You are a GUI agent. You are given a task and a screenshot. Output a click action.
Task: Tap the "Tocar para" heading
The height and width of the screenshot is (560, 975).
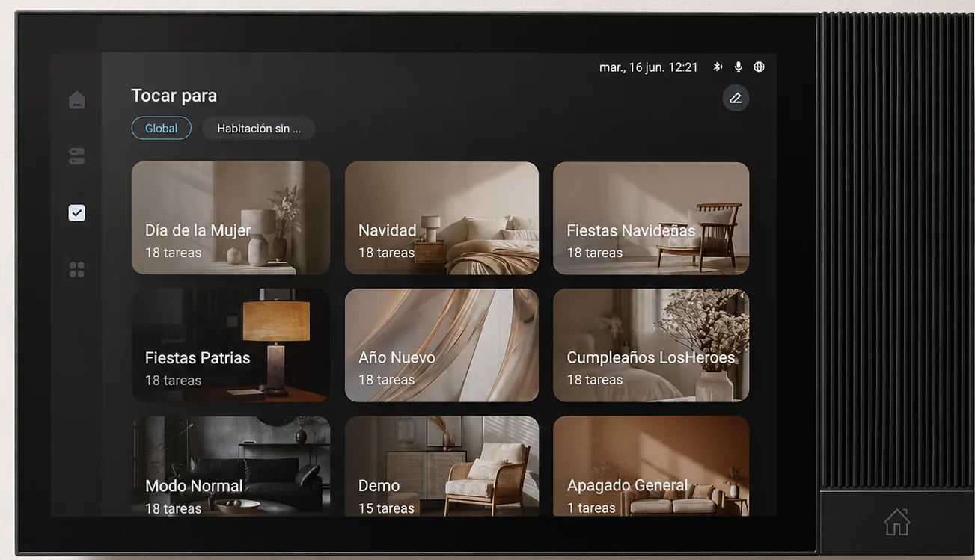pyautogui.click(x=174, y=96)
